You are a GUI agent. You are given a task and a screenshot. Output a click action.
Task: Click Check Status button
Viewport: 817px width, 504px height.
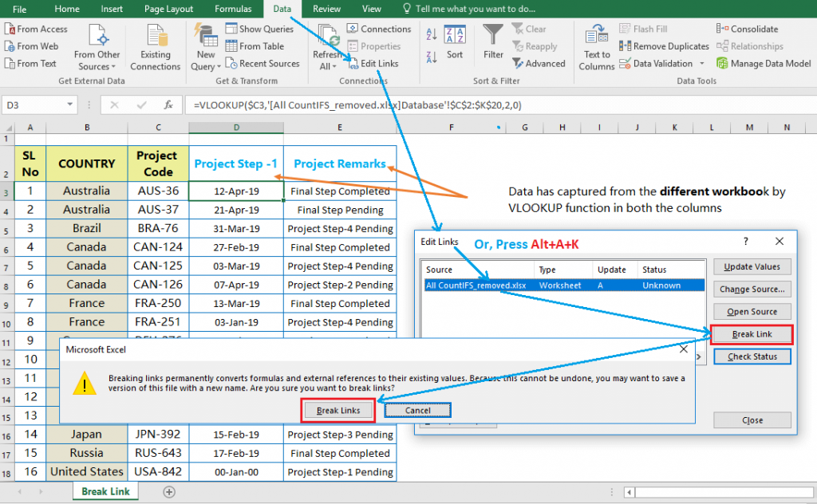coord(752,356)
